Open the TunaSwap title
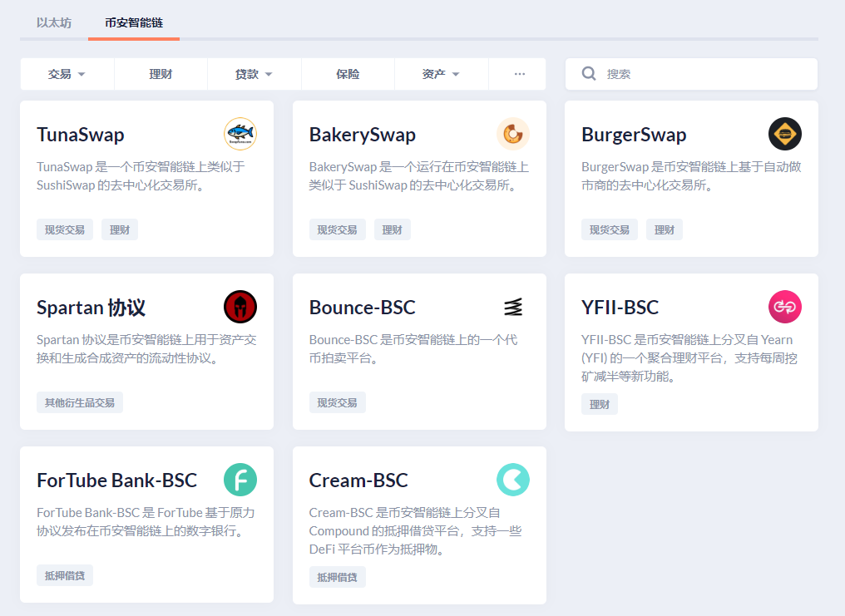This screenshot has width=845, height=616. (x=81, y=135)
